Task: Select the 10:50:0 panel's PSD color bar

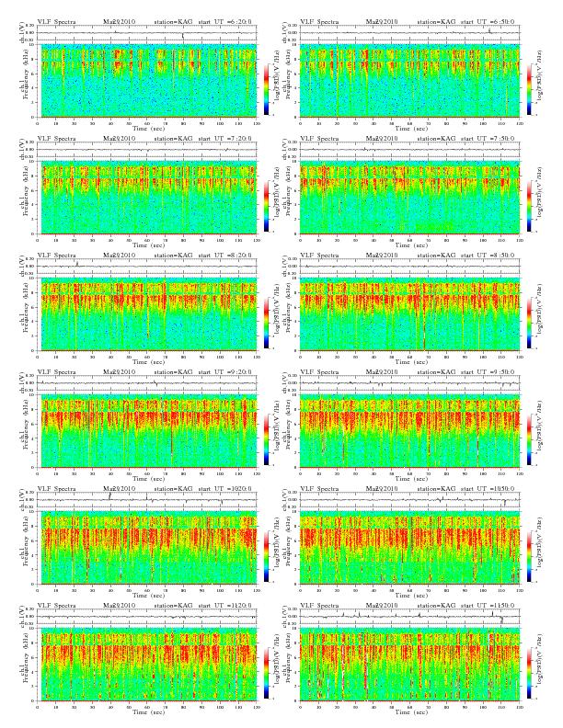Action: [x=530, y=556]
